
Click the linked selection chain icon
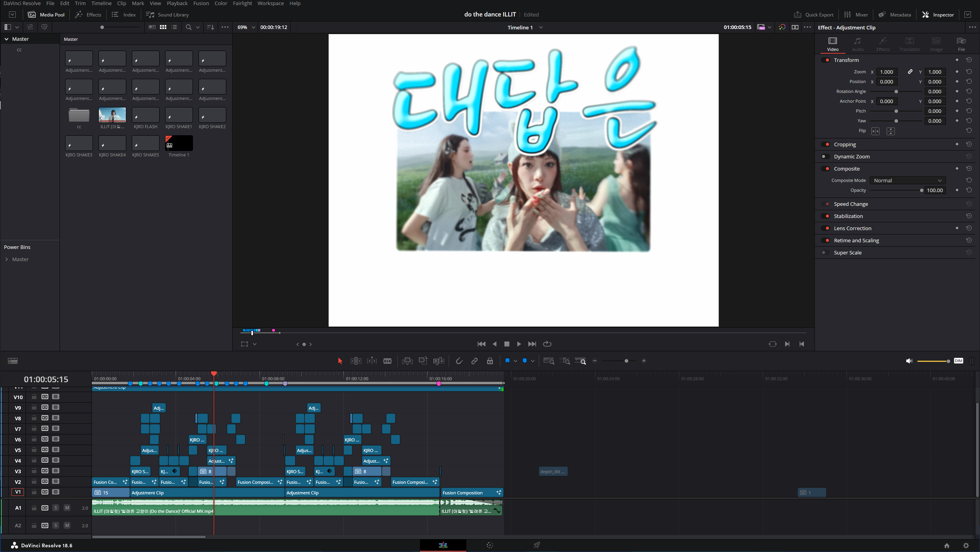tap(475, 361)
